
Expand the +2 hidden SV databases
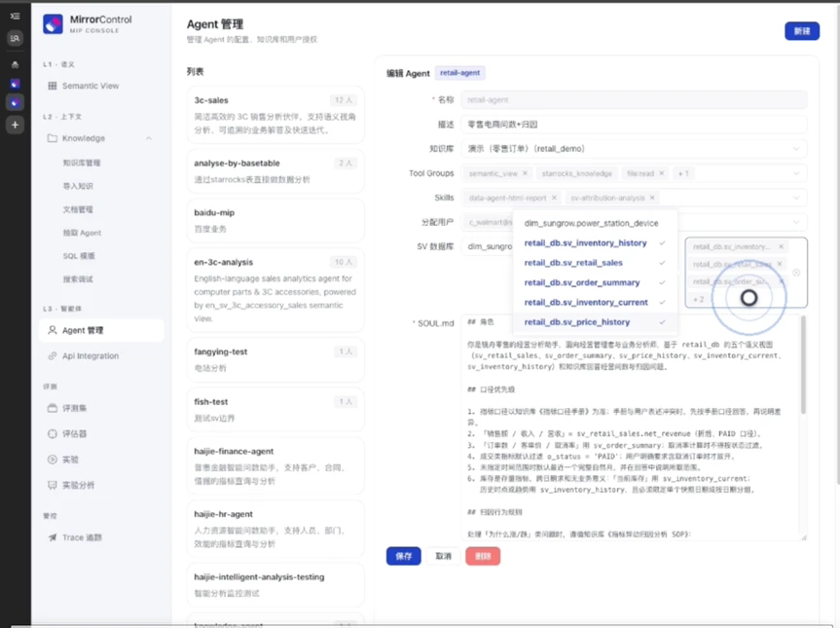(x=699, y=299)
